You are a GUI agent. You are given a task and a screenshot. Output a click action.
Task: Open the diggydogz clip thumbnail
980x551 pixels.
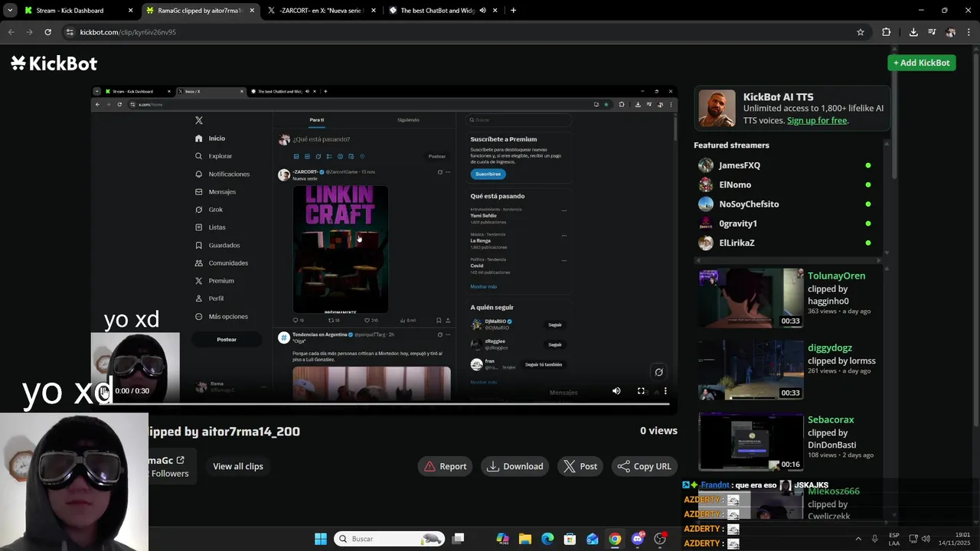click(x=751, y=370)
